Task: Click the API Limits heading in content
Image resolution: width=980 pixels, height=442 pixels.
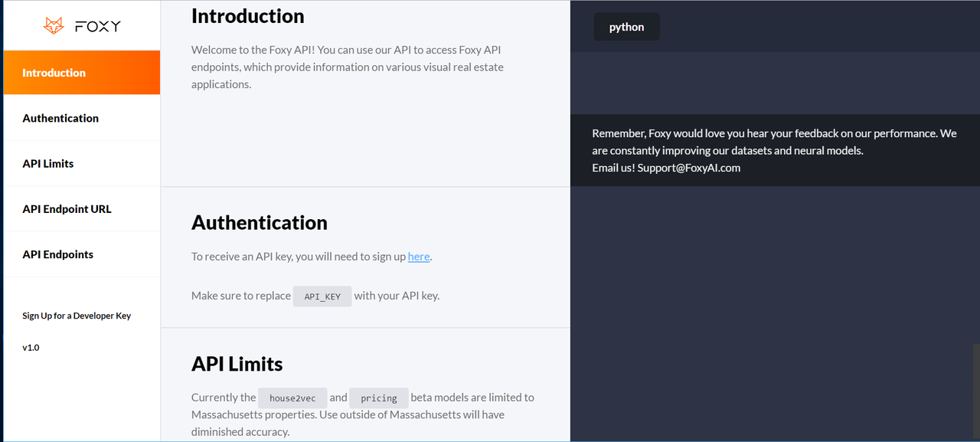Action: pos(237,364)
